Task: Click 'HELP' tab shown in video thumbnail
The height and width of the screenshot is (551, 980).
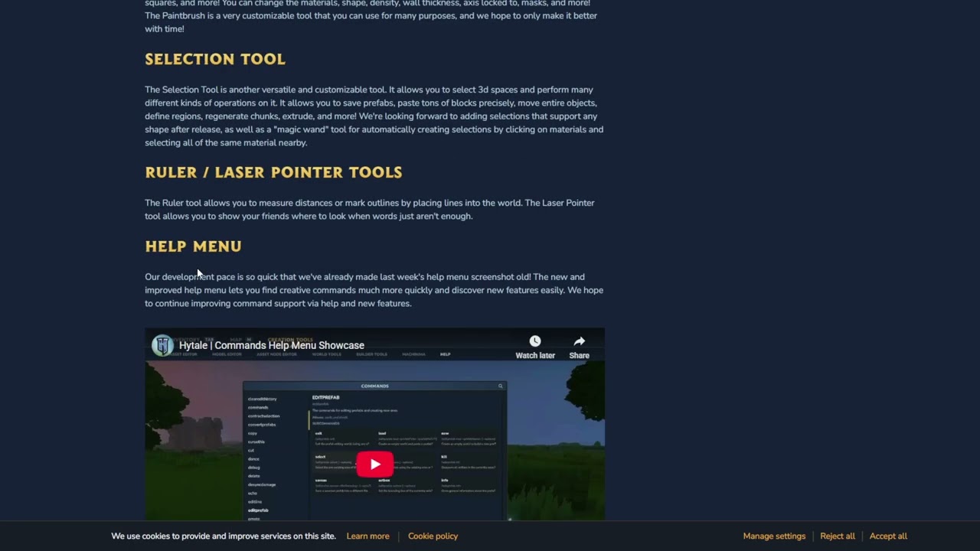Action: click(445, 354)
